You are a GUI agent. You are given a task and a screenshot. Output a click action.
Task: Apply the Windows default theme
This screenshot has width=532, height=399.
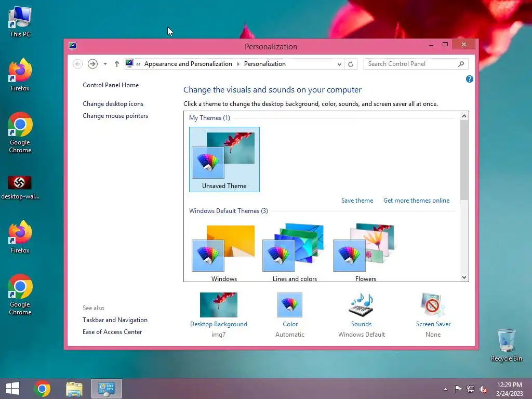pos(224,253)
